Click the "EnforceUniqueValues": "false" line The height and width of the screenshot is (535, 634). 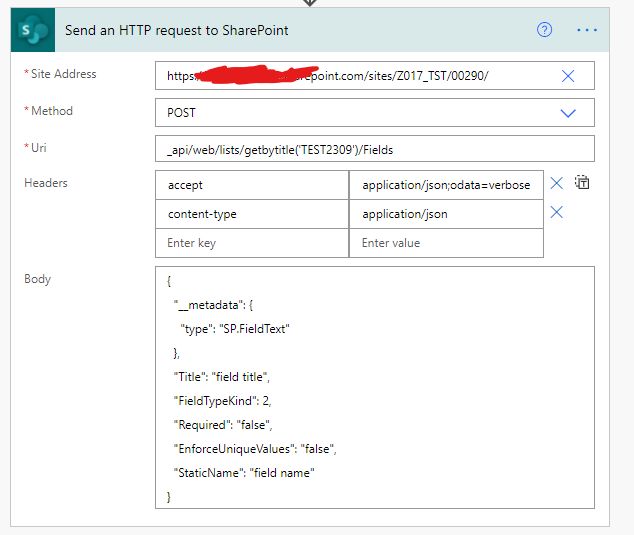(x=255, y=449)
